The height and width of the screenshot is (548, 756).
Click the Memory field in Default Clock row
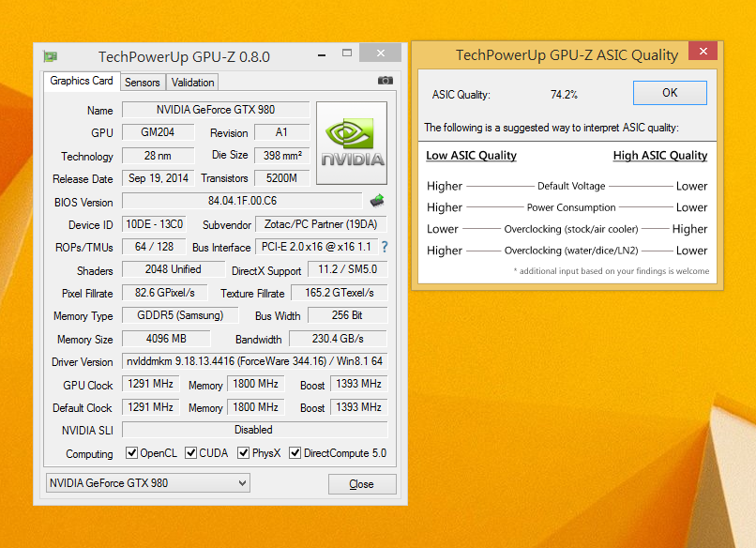[255, 406]
